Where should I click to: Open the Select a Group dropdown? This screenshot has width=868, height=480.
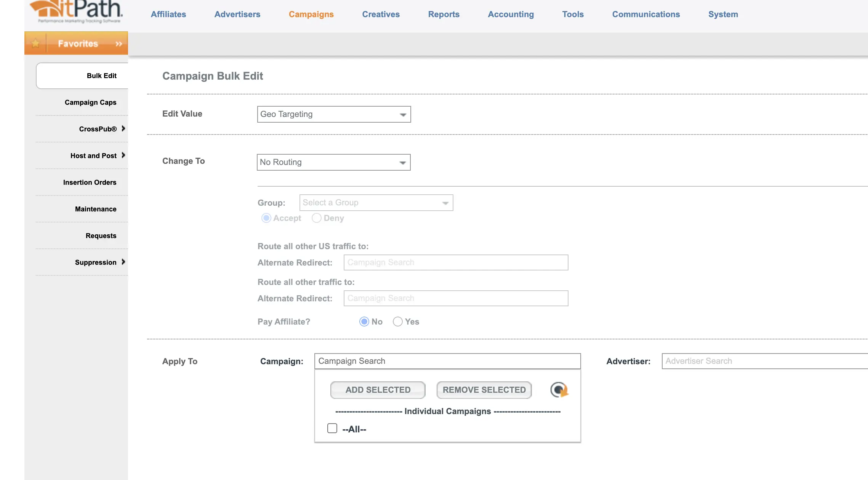[x=376, y=203]
